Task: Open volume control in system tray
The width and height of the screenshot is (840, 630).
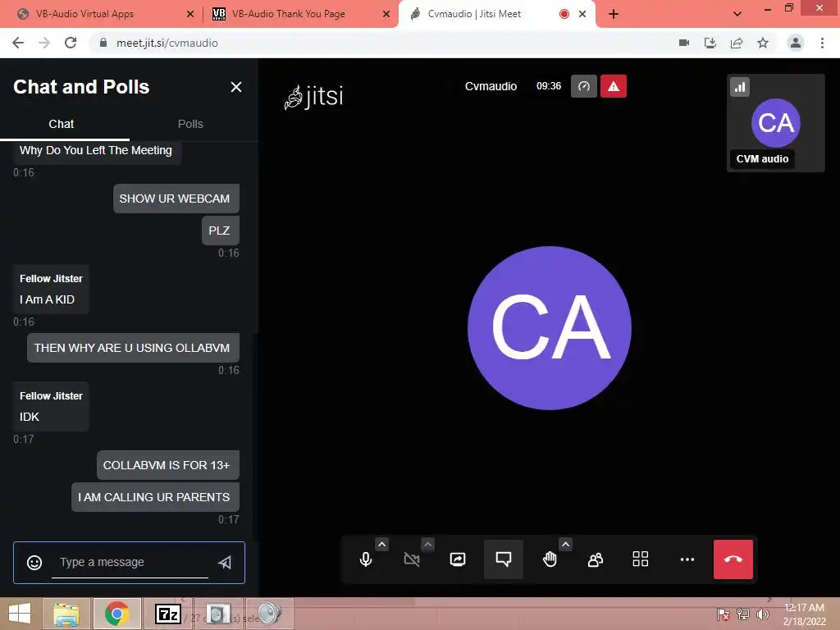Action: (x=763, y=614)
